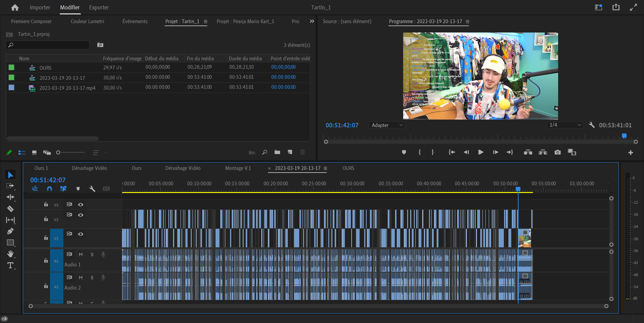Toggle the V1 track lock
Viewport: 644px width, 323px height.
(46, 238)
